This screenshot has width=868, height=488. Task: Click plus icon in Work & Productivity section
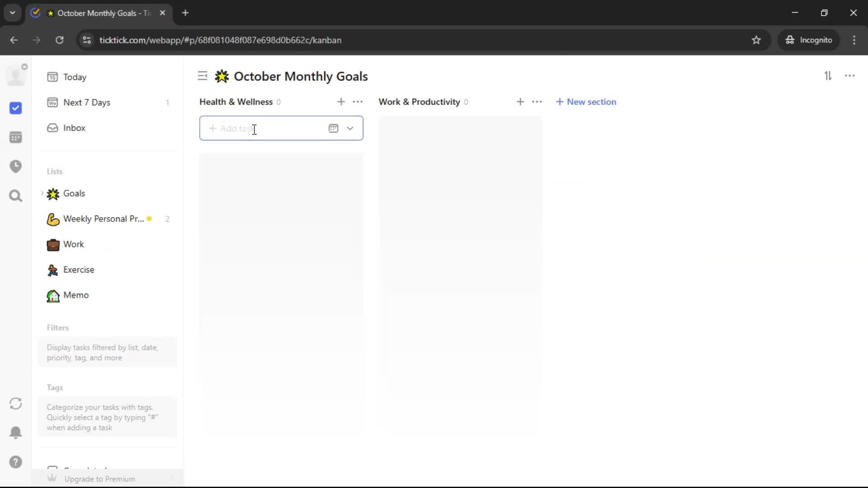click(x=520, y=102)
